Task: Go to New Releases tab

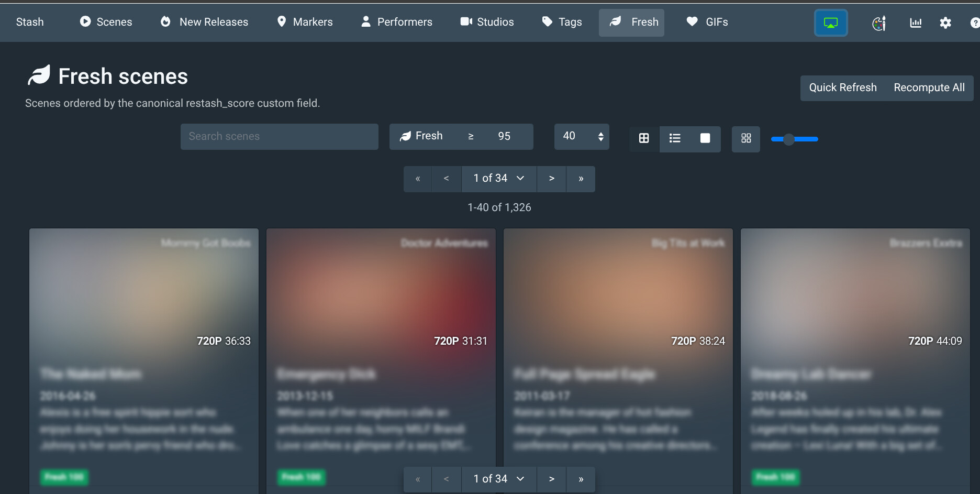Action: [x=204, y=22]
